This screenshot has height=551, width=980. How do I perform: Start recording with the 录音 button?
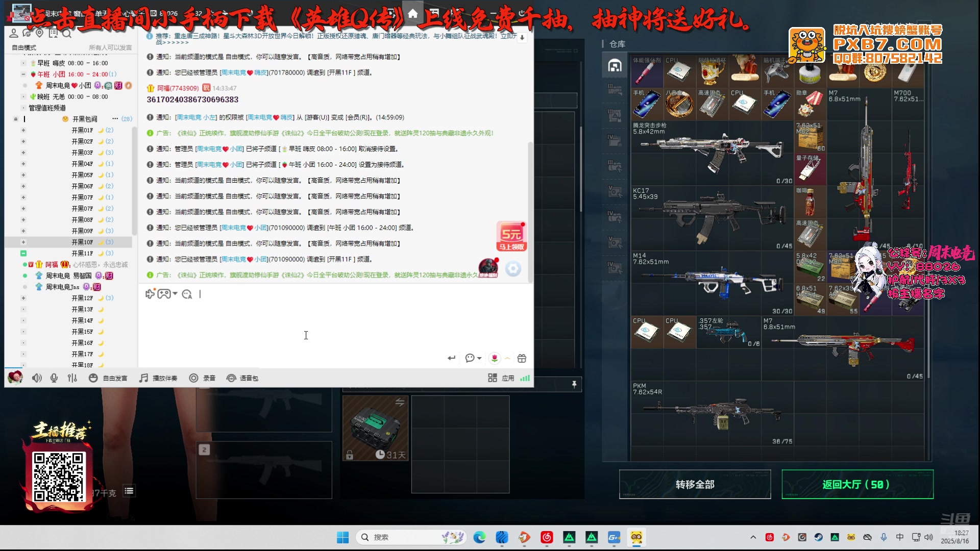202,378
